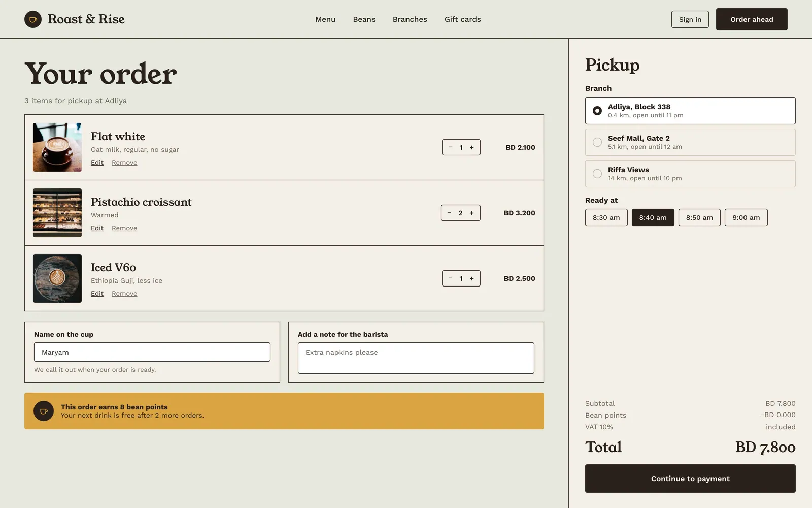Edit the Flat white item

[97, 163]
